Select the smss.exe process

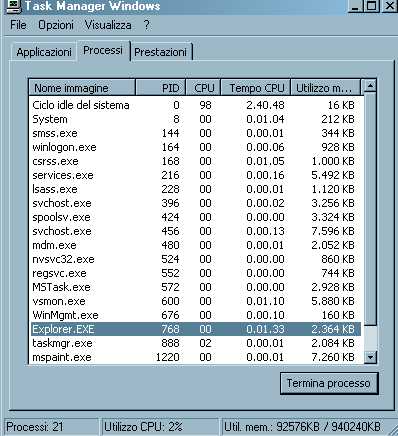(195, 133)
